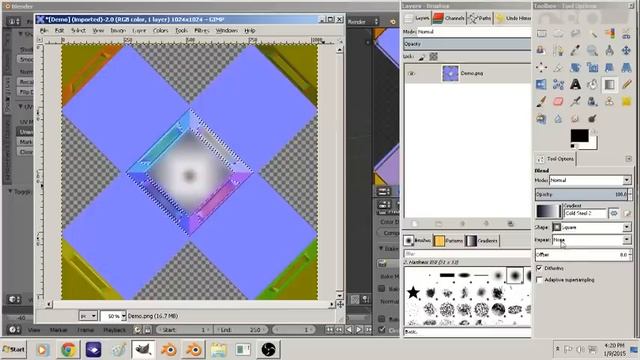Image resolution: width=640 pixels, height=360 pixels.
Task: Toggle lock pixels brush icon in Layers
Action: point(422,57)
